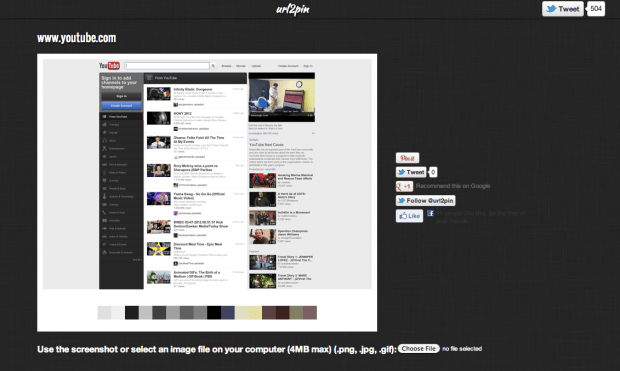This screenshot has height=371, width=620.
Task: Pick the navy blue palette swatch
Action: [228, 312]
